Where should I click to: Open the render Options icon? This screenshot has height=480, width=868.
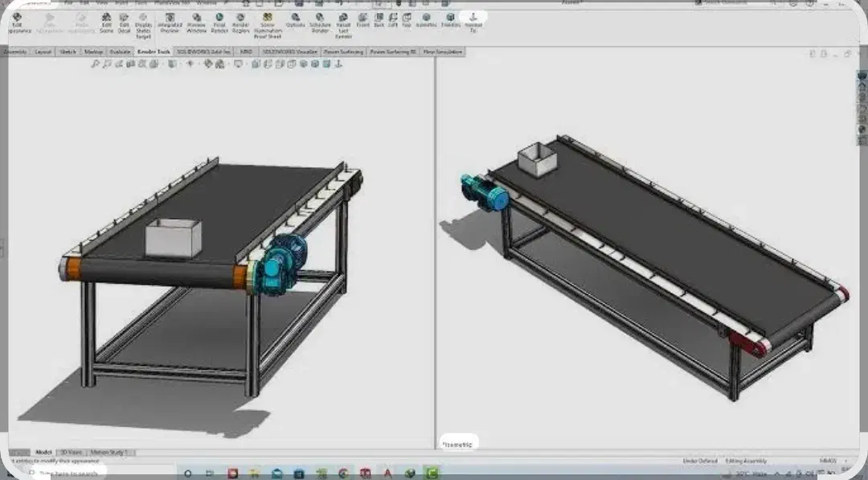pos(295,22)
